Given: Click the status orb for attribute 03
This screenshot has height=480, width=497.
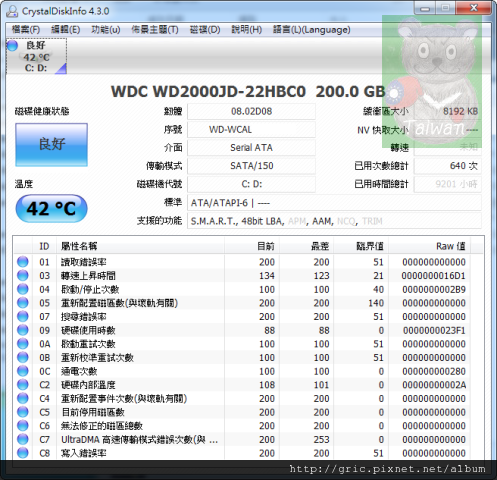Looking at the screenshot, I should pyautogui.click(x=23, y=275).
